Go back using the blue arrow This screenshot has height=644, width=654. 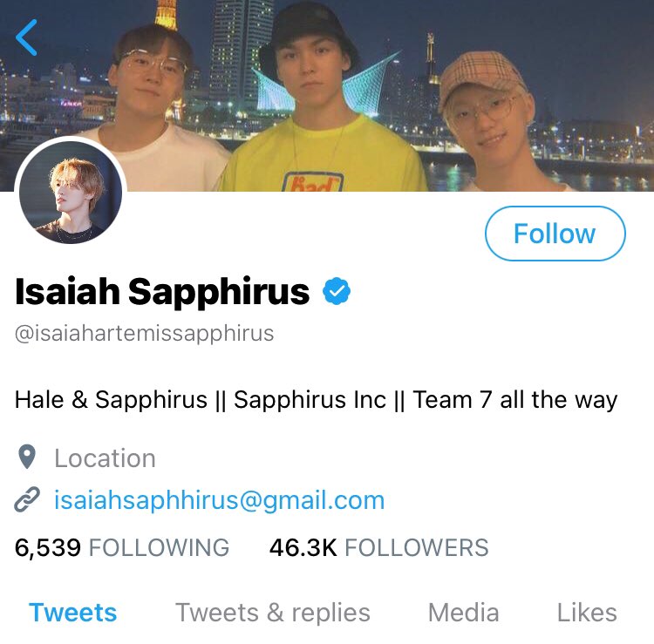point(26,37)
